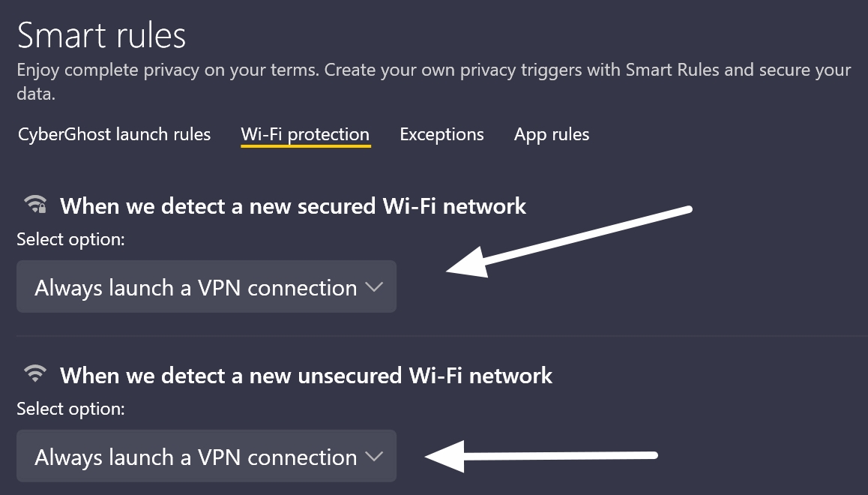Viewport: 868px width, 495px height.
Task: Click the secured Wi-Fi network icon with lock
Action: 34,205
